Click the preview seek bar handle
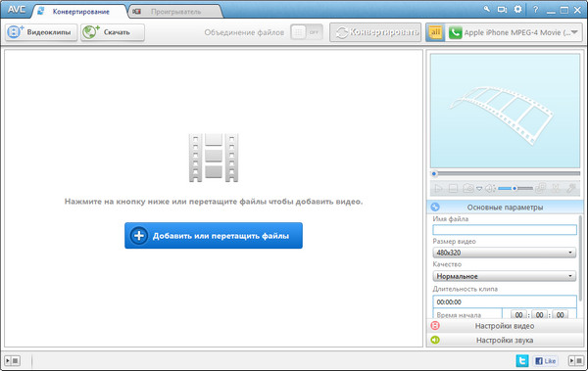Screen dimensions: 588x371 pos(434,173)
